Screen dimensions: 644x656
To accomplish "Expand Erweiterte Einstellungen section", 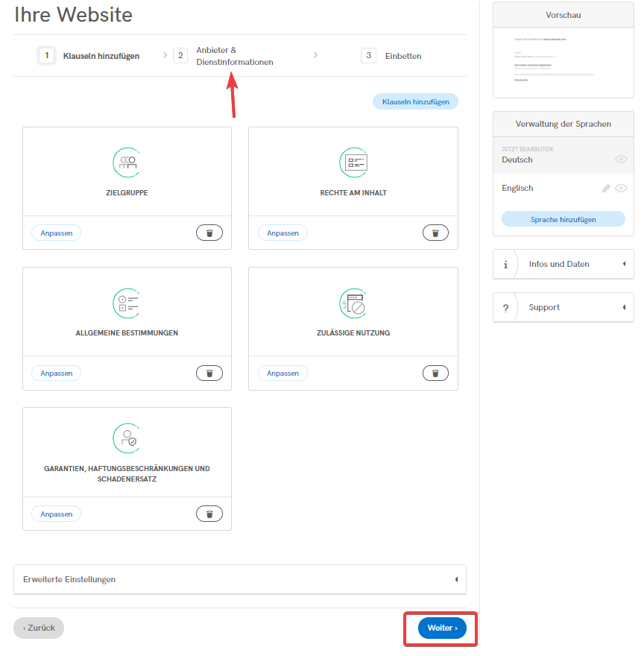I will (x=239, y=579).
